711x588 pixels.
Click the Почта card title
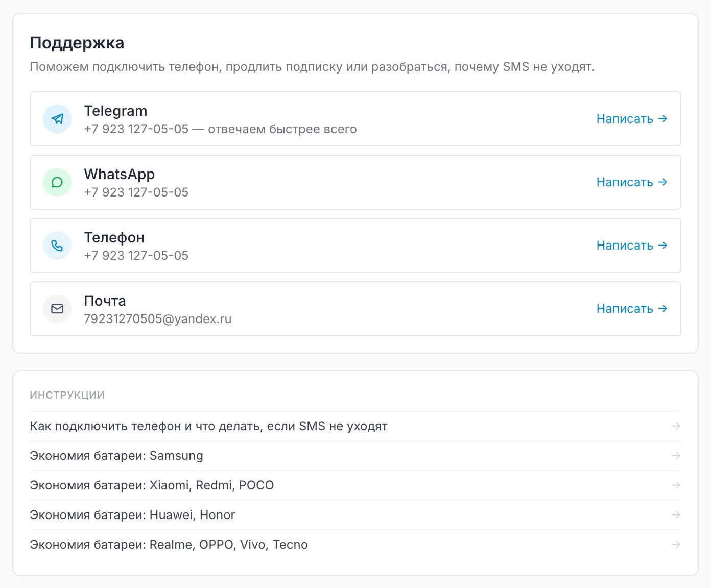point(105,301)
